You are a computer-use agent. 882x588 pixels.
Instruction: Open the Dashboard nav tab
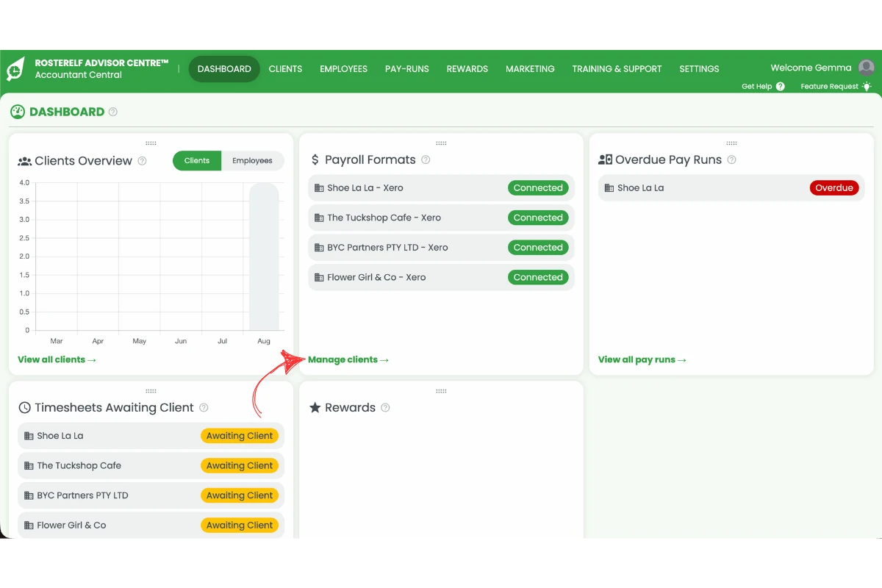coord(224,69)
